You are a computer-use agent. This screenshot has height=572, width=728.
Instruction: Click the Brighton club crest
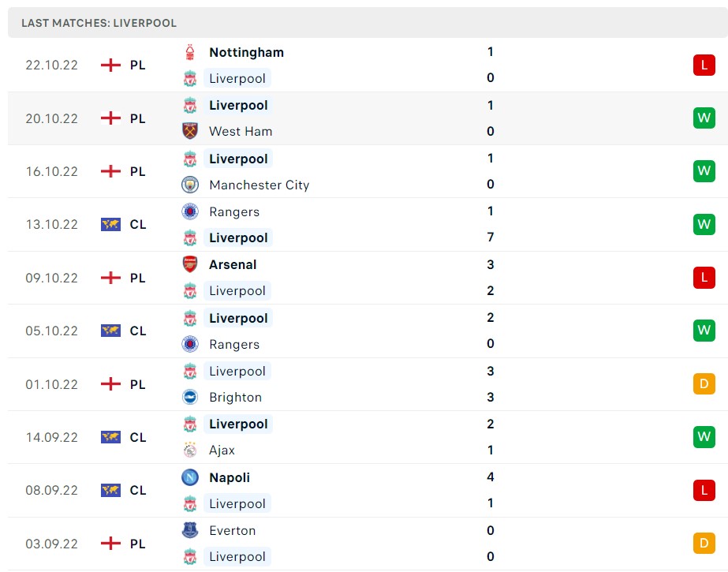click(x=190, y=397)
